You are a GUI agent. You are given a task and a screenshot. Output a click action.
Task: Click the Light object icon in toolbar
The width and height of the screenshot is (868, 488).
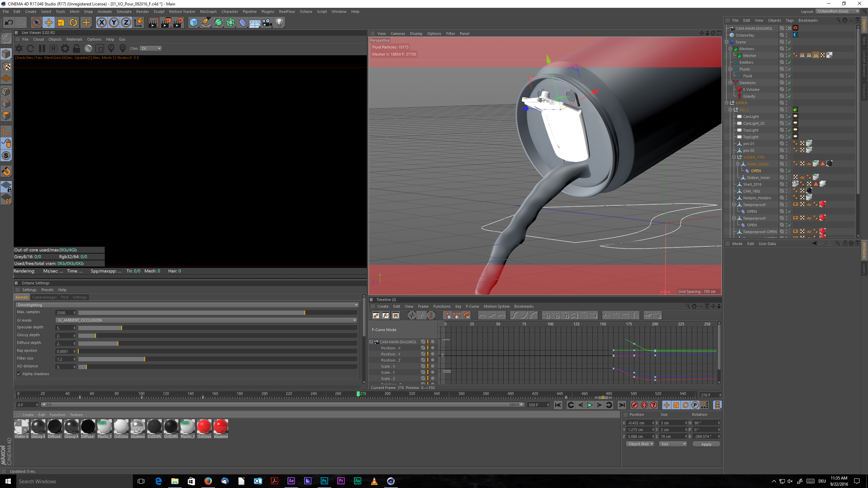[x=279, y=23]
